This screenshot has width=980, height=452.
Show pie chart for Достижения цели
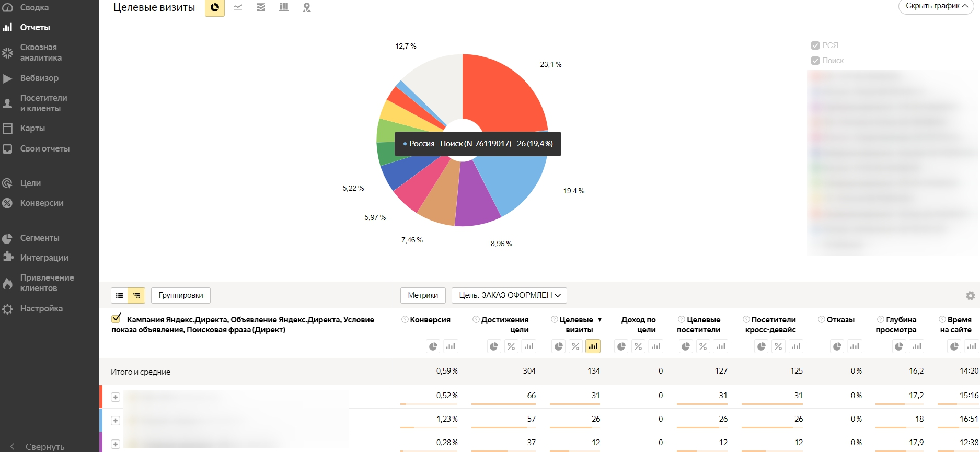click(494, 346)
